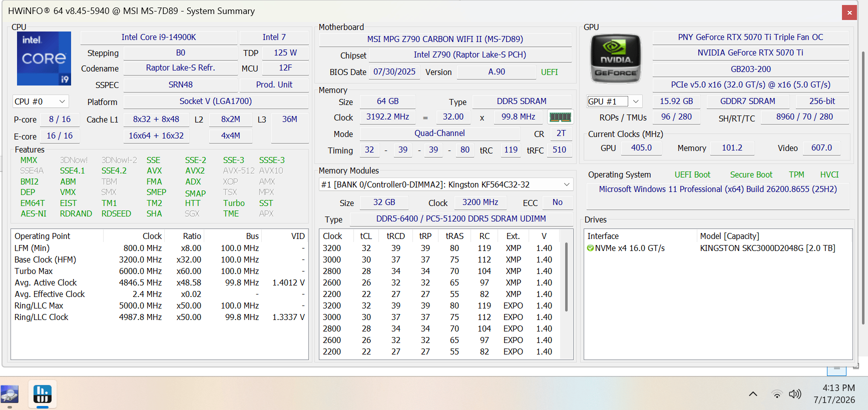
Task: Select the Ring/LLC Max row
Action: click(159, 305)
